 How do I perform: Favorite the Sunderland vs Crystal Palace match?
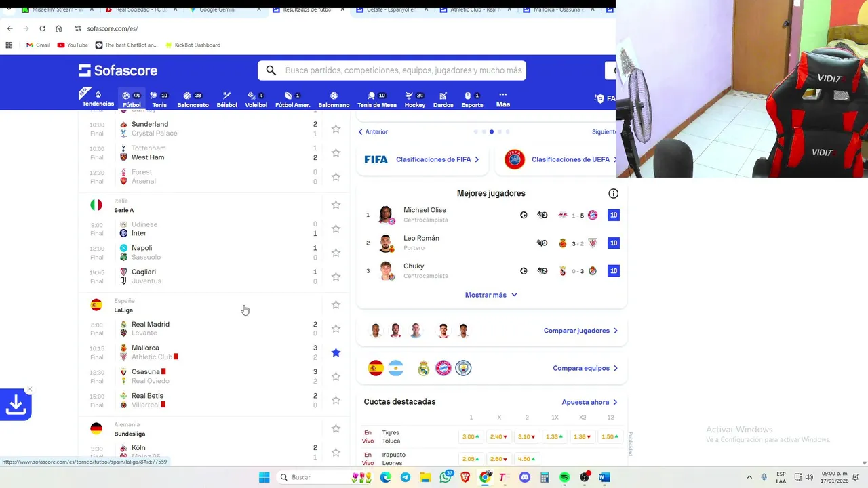click(336, 129)
